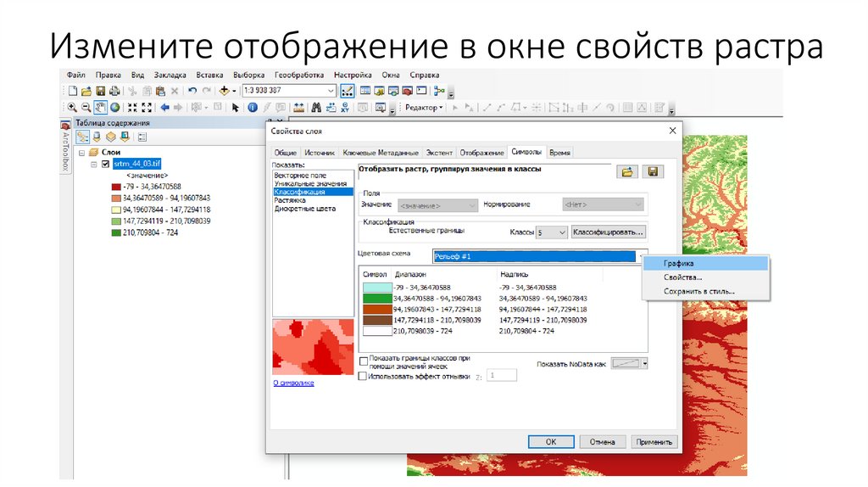Open the Python window icon
This screenshot has width=868, height=487.
422,91
